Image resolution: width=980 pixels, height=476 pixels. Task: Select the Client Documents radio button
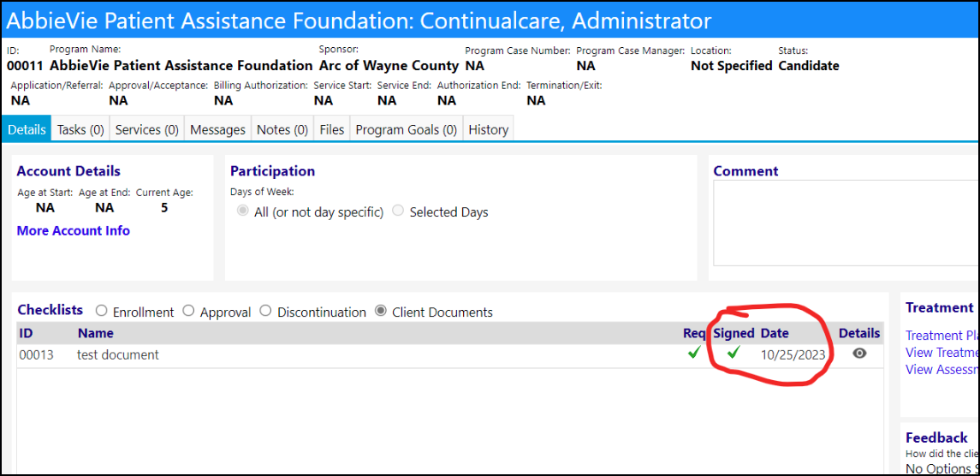pos(380,311)
